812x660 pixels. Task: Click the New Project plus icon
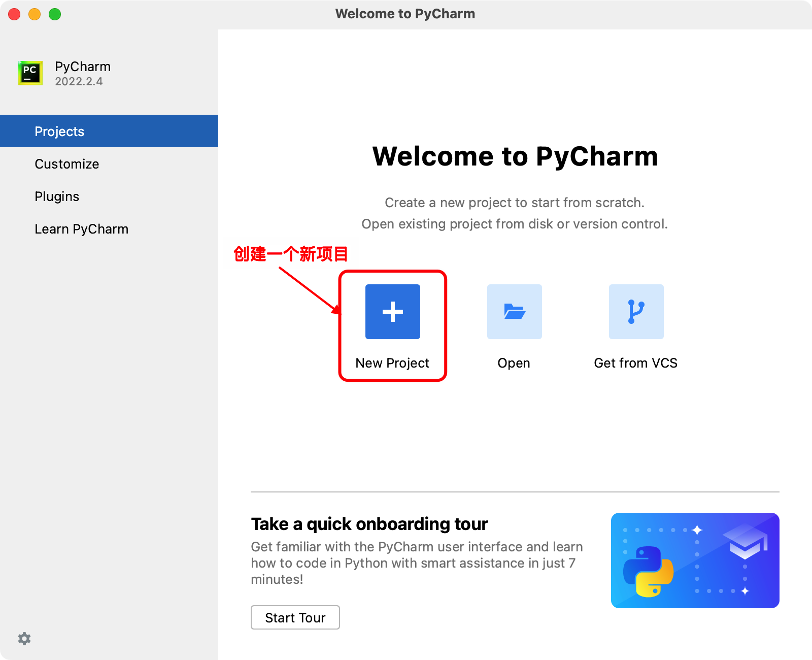[x=392, y=311]
